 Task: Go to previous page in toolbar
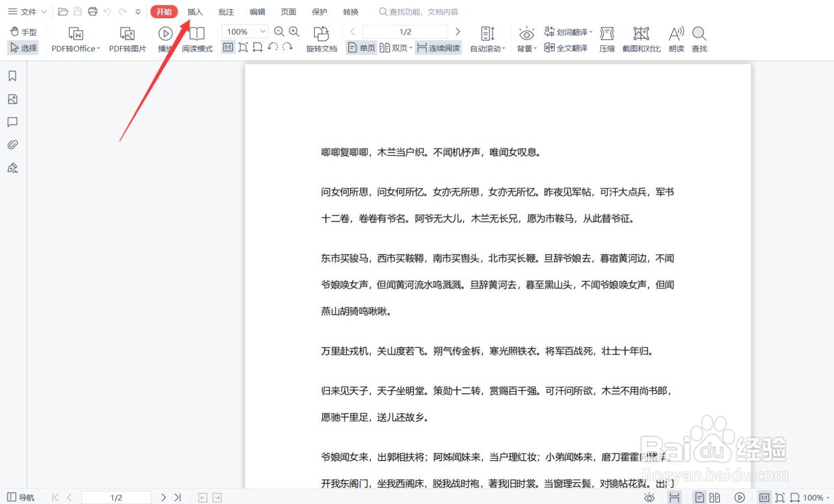tap(353, 32)
